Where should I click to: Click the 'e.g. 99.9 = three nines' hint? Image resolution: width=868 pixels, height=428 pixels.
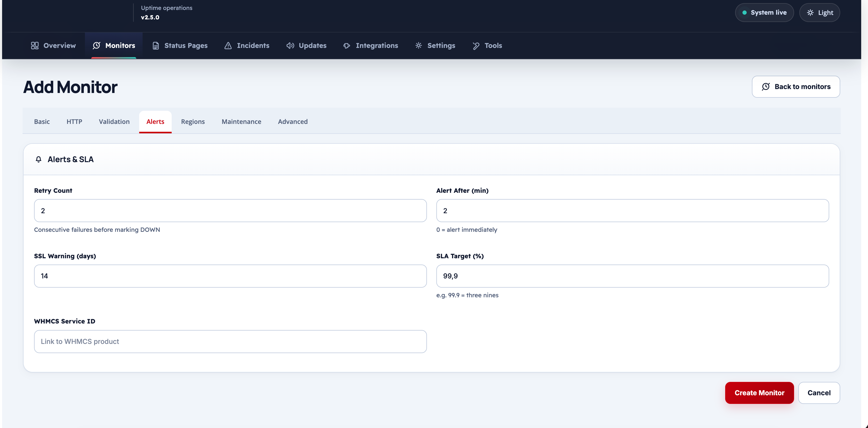point(467,295)
